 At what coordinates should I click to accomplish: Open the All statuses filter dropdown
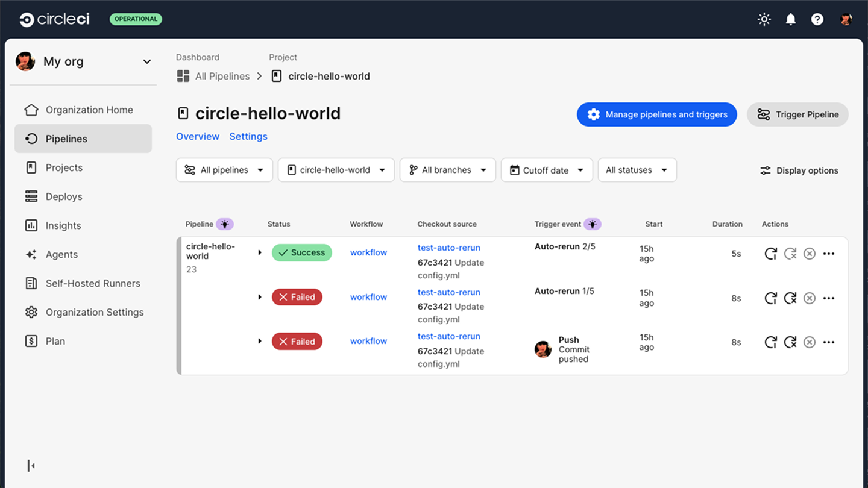(637, 170)
